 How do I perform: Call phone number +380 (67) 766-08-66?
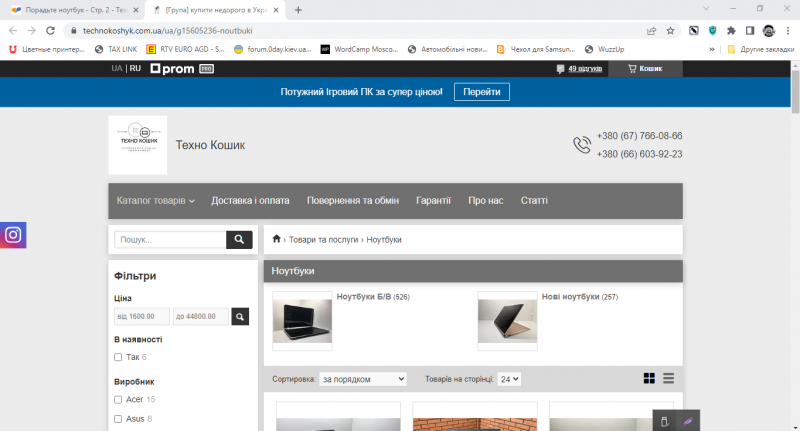pos(639,136)
